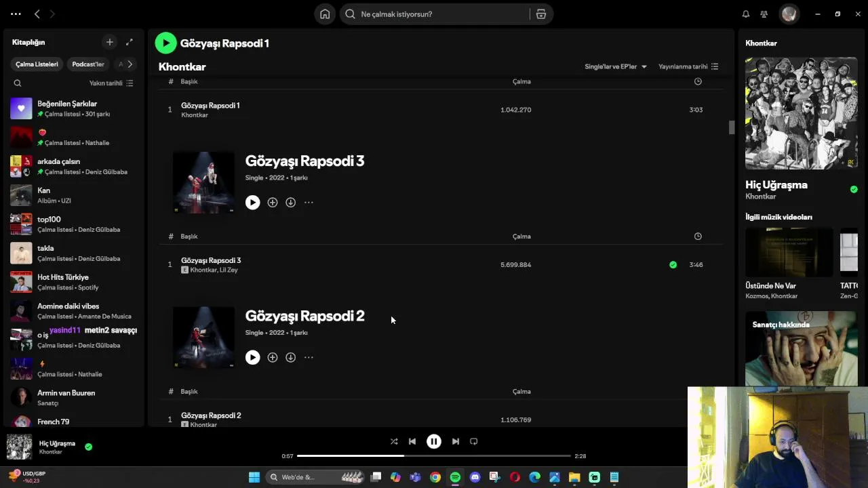Viewport: 868px width, 488px height.
Task: Toggle repeat mode
Action: (474, 441)
